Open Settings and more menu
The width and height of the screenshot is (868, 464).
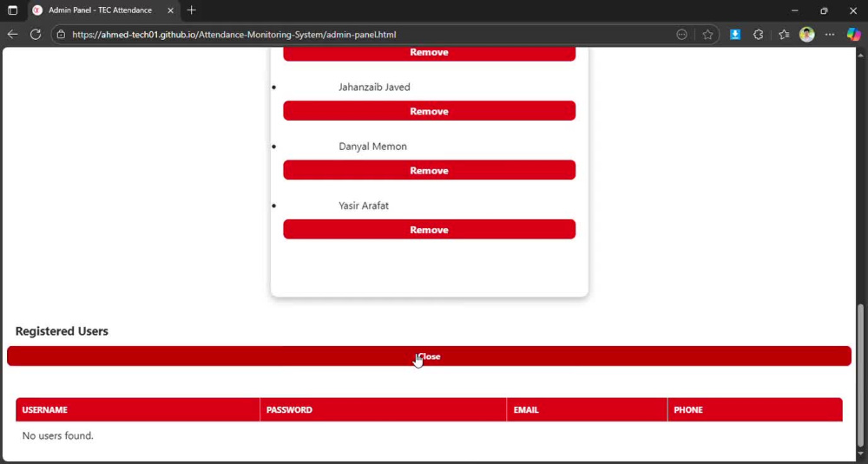click(830, 35)
